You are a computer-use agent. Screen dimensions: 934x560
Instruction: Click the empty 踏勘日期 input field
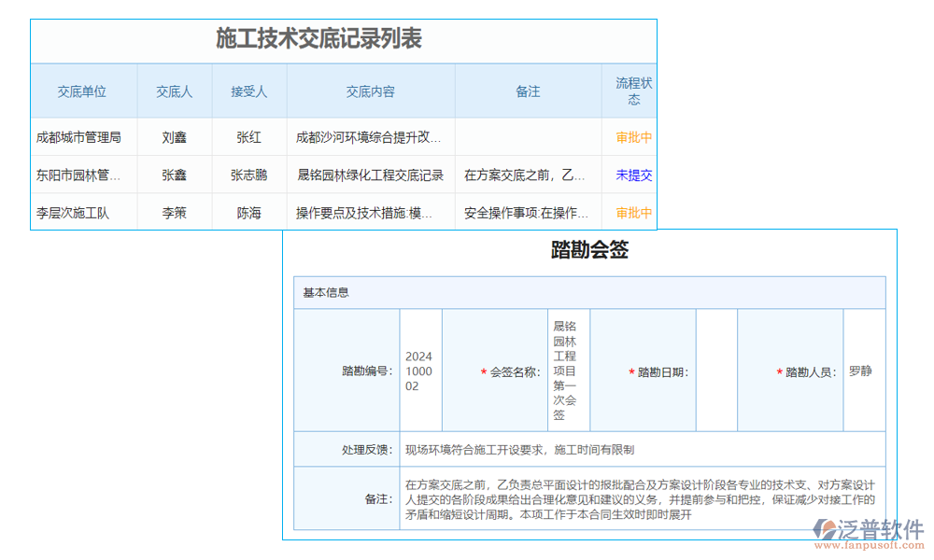click(717, 370)
